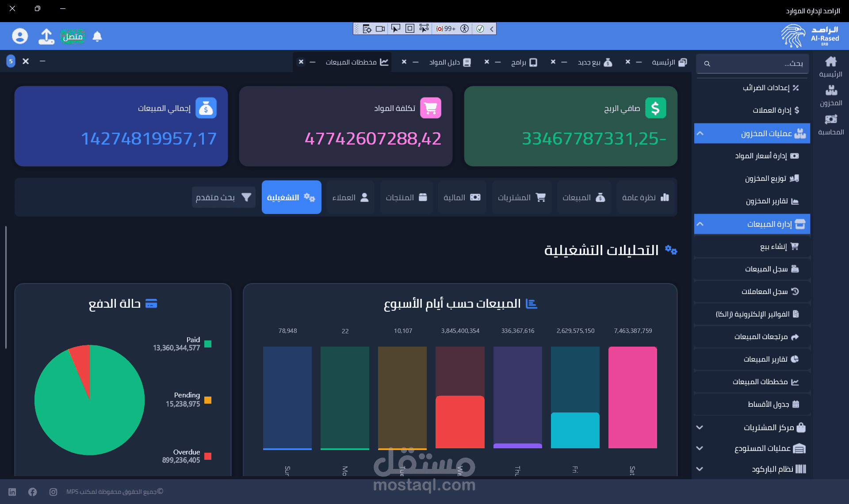This screenshot has height=504, width=849.
Task: Switch to the Customers analytics tab (العملاء)
Action: 350,198
